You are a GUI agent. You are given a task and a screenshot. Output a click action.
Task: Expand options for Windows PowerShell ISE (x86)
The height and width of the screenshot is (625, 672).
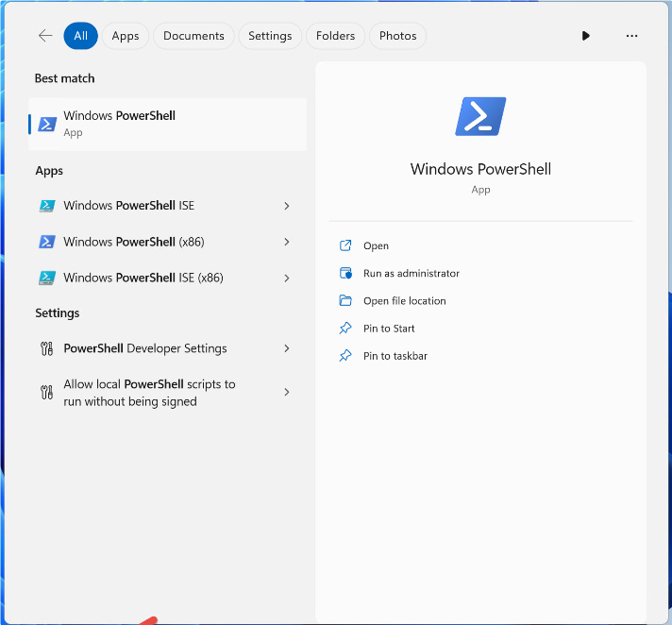tap(287, 279)
